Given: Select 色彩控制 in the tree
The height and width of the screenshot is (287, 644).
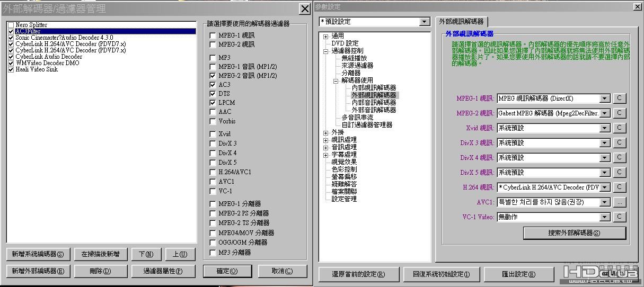Looking at the screenshot, I should tap(344, 169).
